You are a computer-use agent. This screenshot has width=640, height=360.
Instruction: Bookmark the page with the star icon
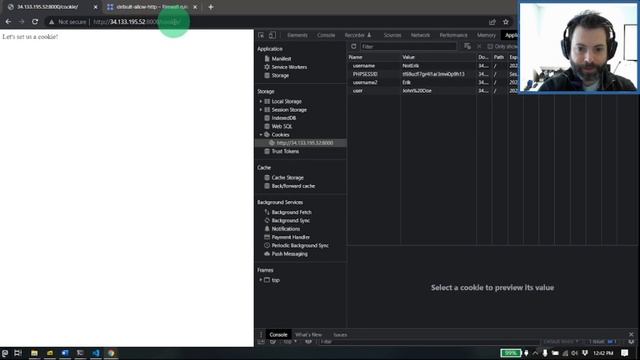(506, 22)
